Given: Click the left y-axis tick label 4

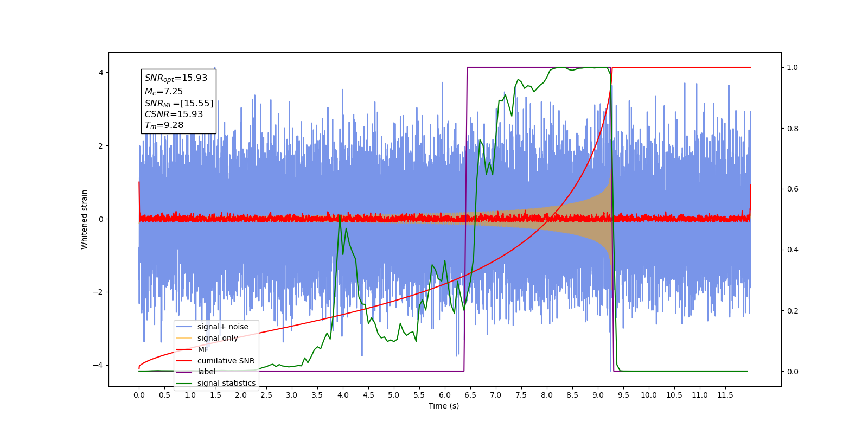Looking at the screenshot, I should coord(101,73).
